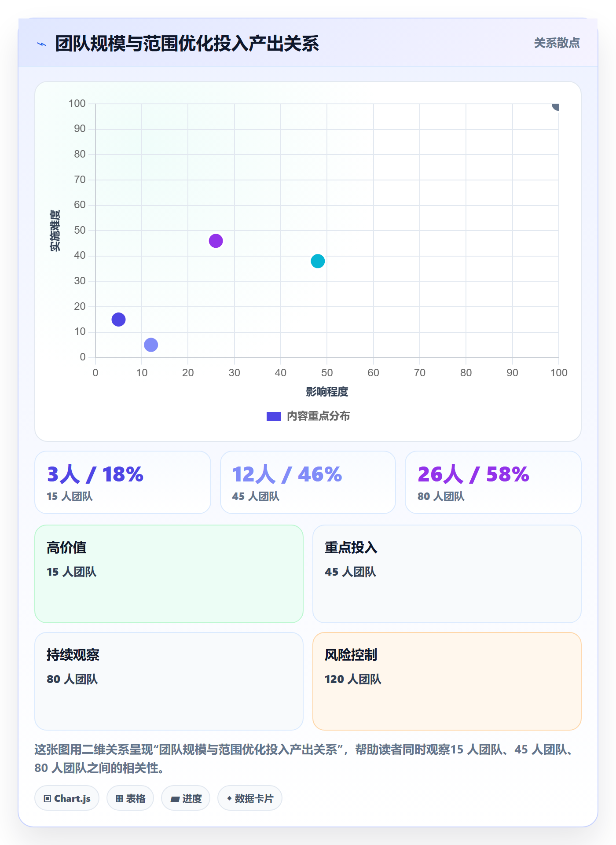Click the grid icon inside 表格 chip
616x845 pixels.
coord(120,799)
